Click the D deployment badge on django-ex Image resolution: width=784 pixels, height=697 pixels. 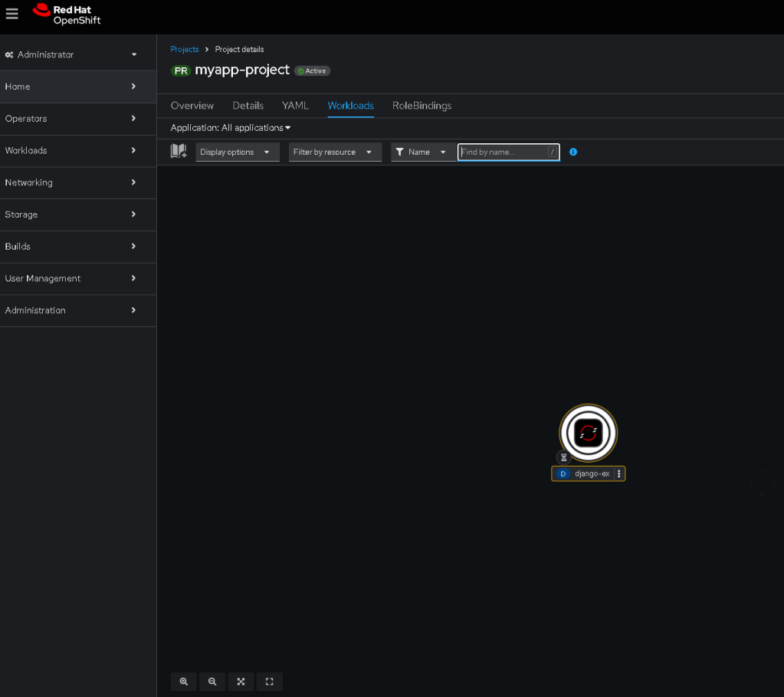click(563, 473)
